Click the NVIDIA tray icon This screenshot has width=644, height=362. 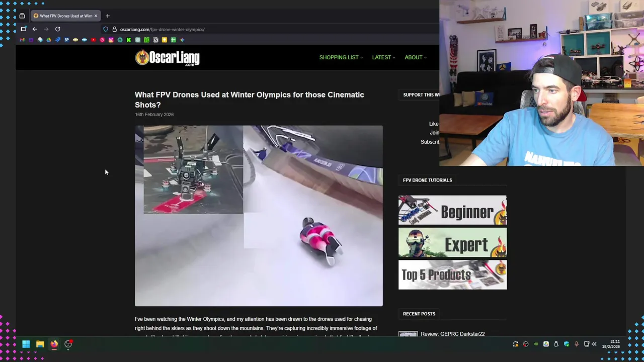click(x=536, y=344)
